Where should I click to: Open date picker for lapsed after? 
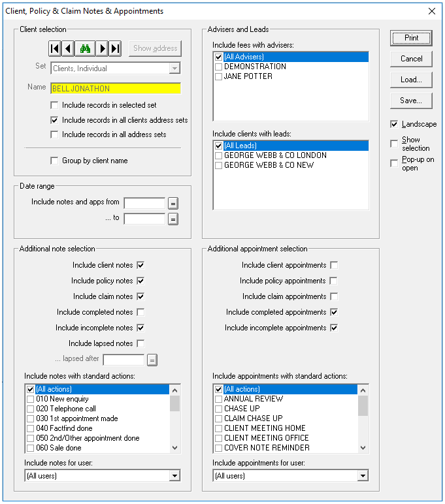[152, 360]
